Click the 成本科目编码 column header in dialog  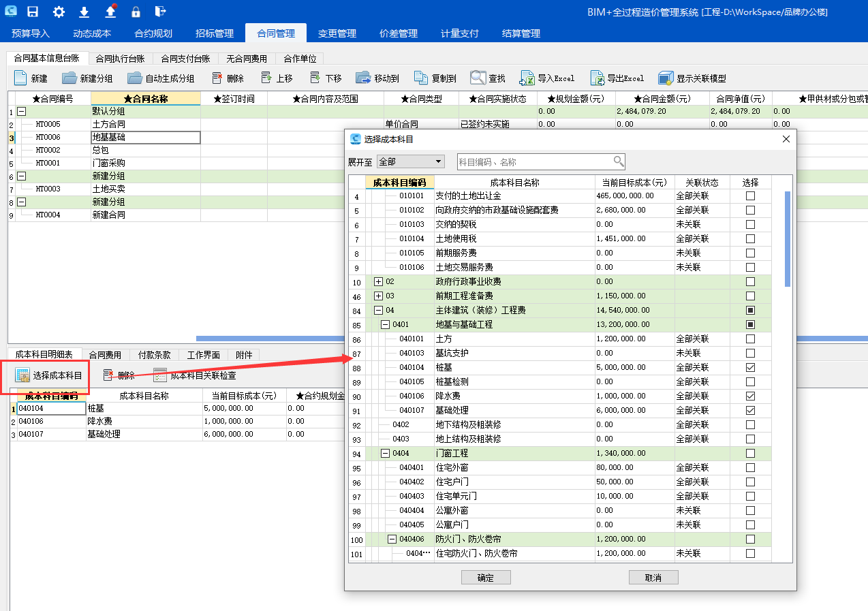[400, 183]
